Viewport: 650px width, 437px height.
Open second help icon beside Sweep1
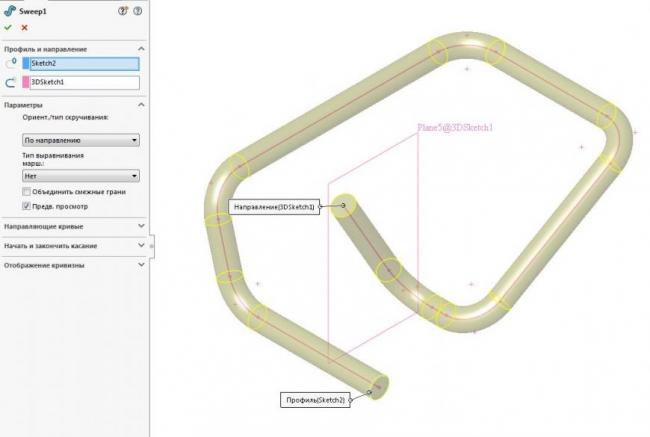pos(138,11)
